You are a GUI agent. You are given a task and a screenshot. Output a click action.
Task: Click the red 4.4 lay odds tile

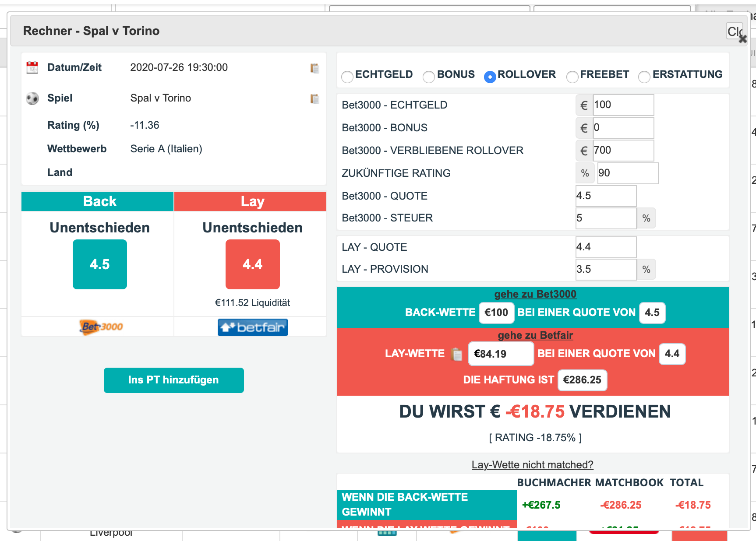click(252, 264)
